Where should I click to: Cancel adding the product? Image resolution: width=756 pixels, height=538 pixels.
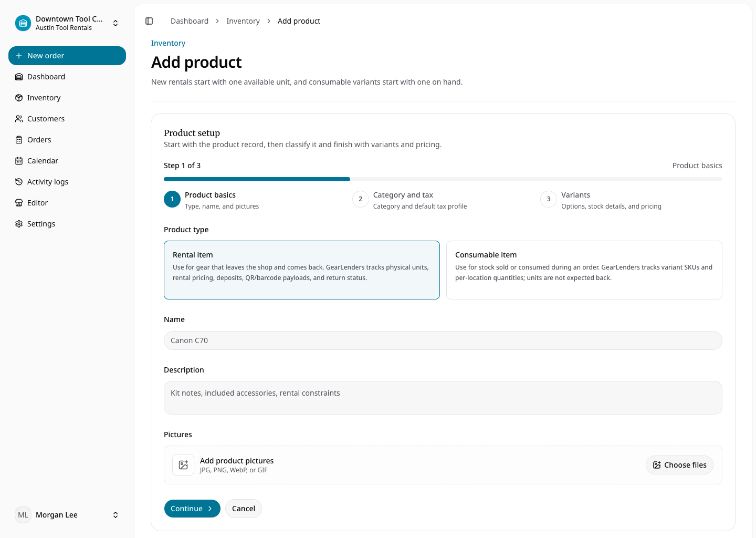[244, 509]
